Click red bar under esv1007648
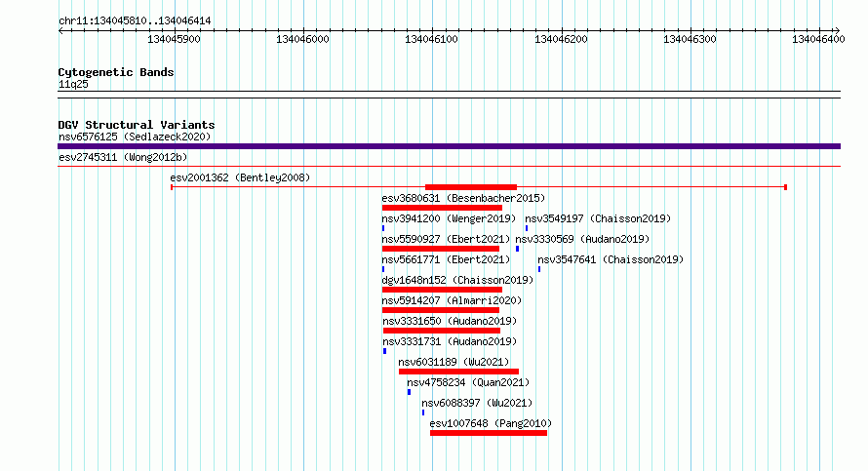 [x=489, y=433]
